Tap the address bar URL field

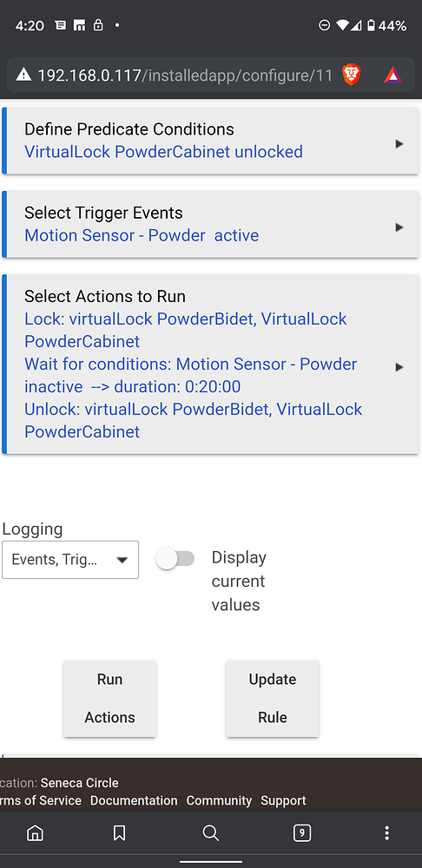[186, 75]
